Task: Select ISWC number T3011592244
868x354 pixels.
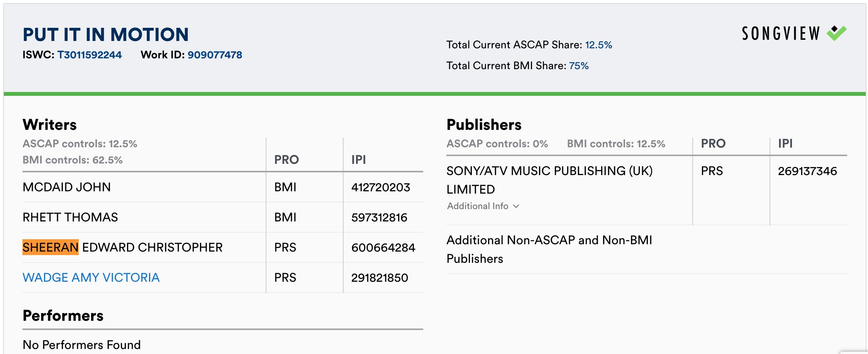Action: [90, 55]
